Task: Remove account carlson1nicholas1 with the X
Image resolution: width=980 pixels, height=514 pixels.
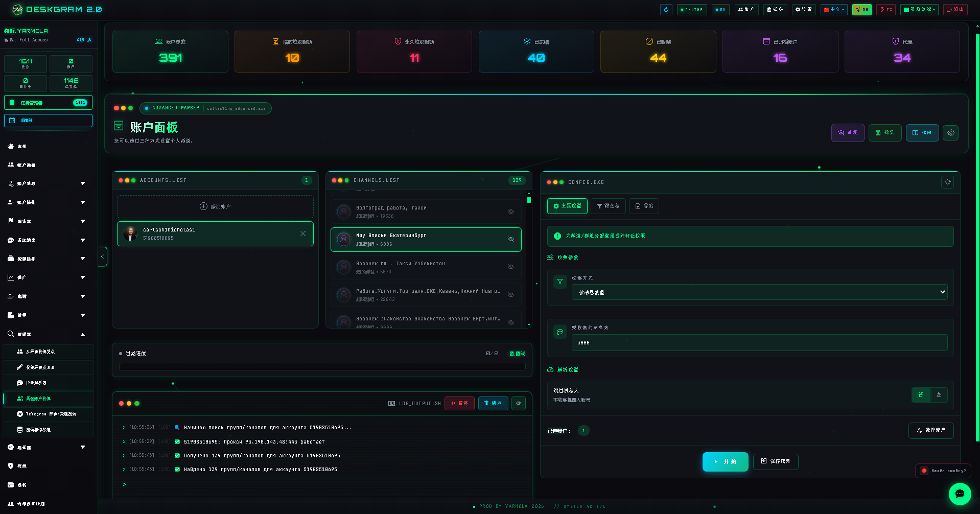Action: click(303, 233)
